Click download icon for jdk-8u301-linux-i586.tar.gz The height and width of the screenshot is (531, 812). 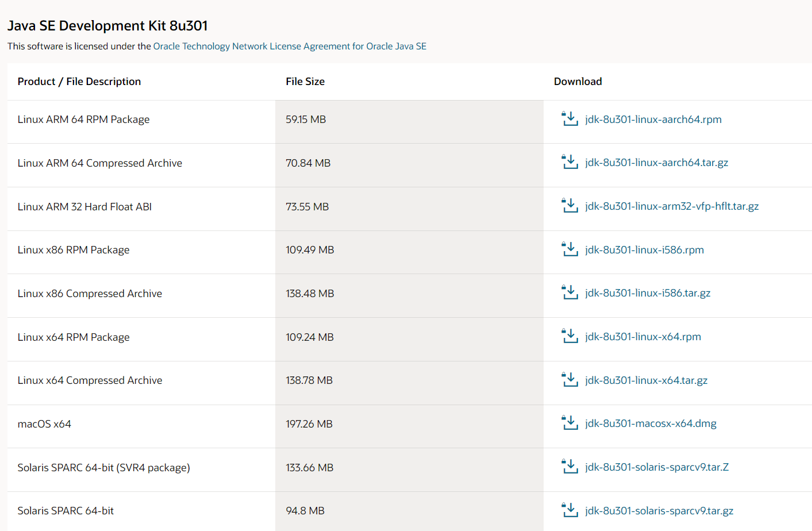569,293
